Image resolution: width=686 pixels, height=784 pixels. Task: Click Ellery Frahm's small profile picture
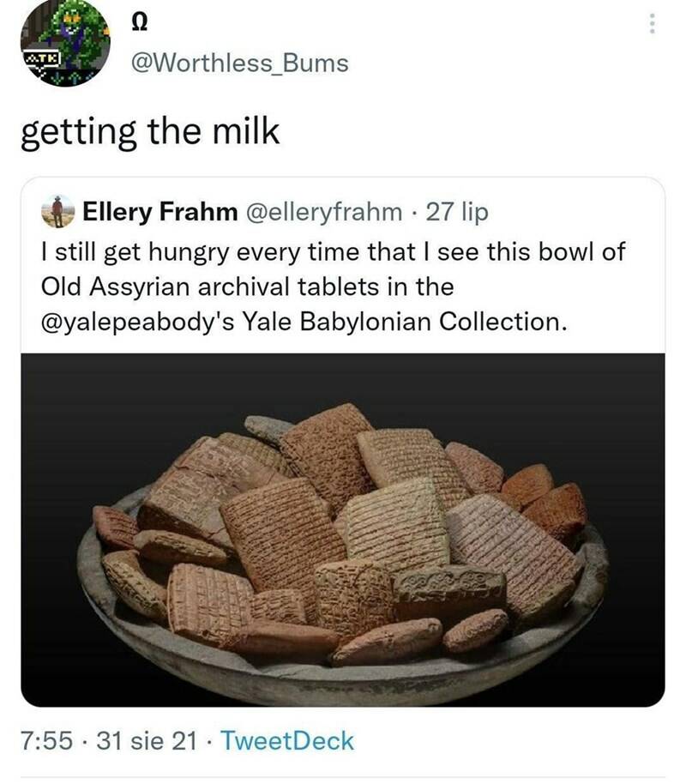coord(57,211)
